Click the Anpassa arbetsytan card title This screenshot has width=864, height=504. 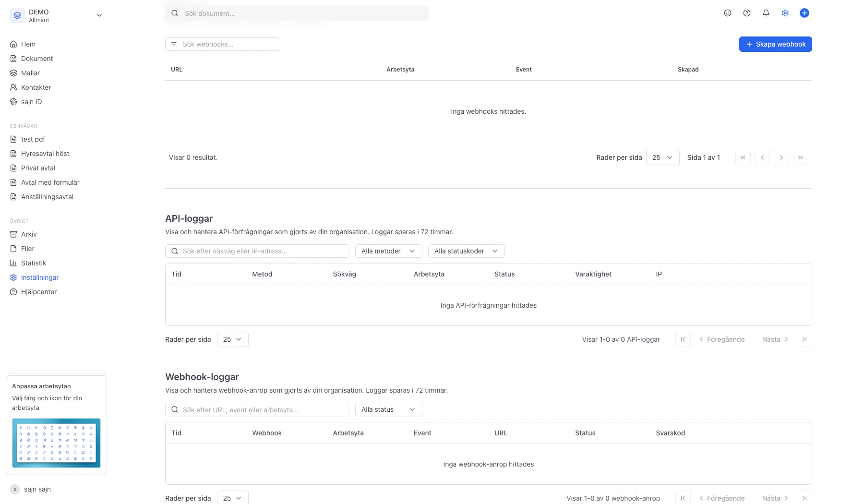pos(41,386)
